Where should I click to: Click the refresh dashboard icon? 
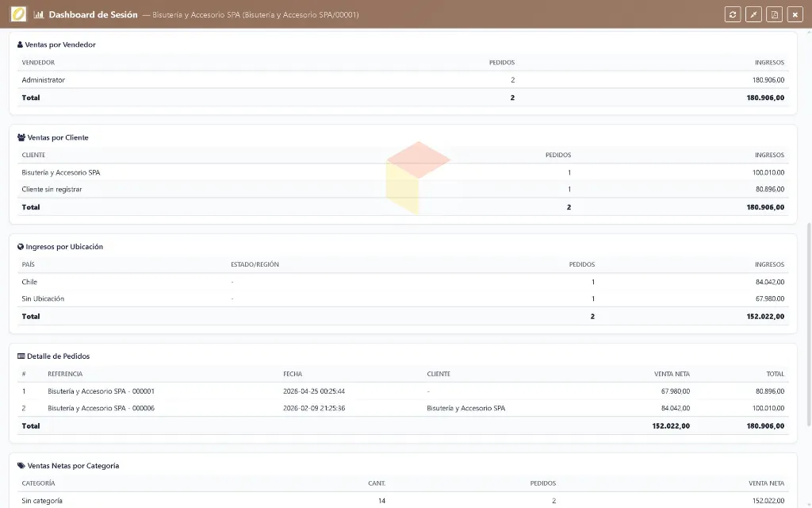[x=732, y=14]
